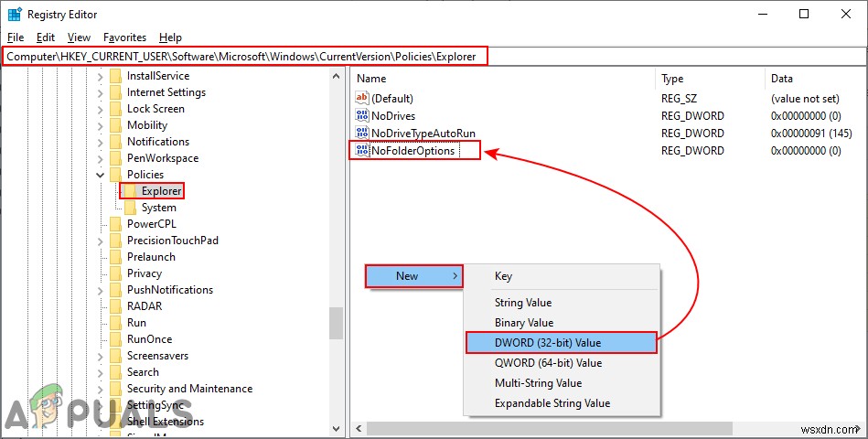Click the (value not set) data cell
The height and width of the screenshot is (439, 868).
pyautogui.click(x=806, y=99)
